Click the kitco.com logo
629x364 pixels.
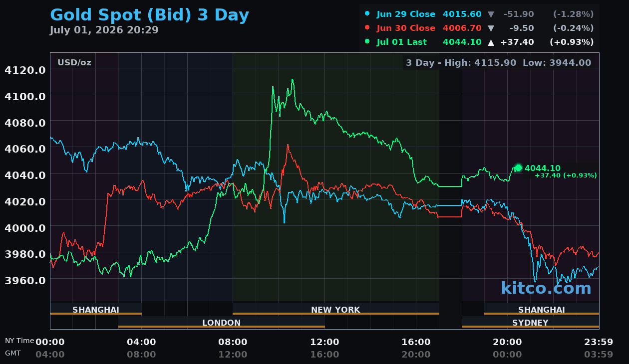pos(546,288)
